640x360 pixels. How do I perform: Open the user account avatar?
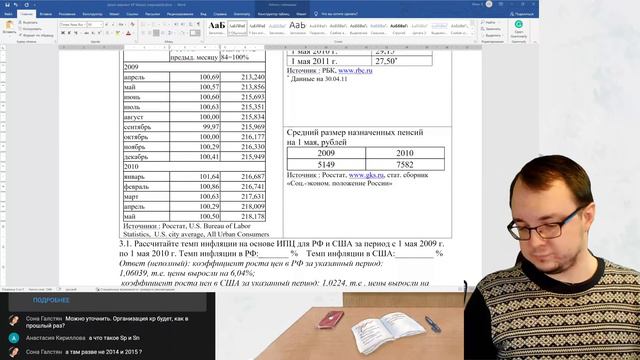[x=489, y=4]
